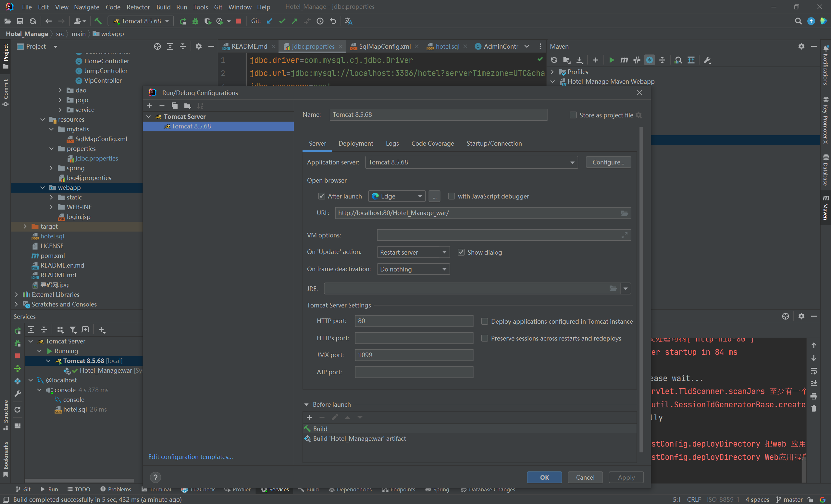Select jdbc.properties in Project tree
831x504 pixels.
[96, 158]
